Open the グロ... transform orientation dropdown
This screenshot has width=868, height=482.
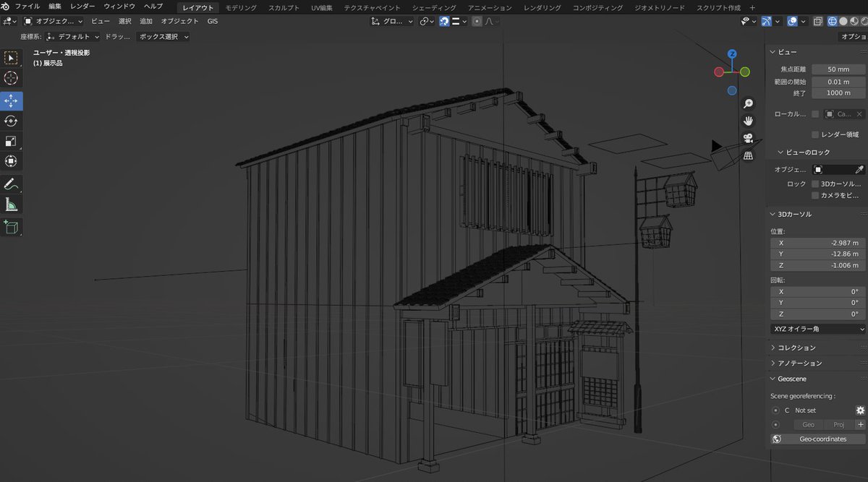(x=392, y=21)
